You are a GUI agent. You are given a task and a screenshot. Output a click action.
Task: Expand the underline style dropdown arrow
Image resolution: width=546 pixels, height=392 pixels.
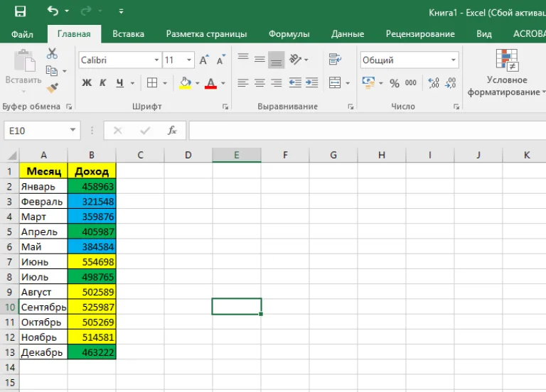tap(132, 83)
